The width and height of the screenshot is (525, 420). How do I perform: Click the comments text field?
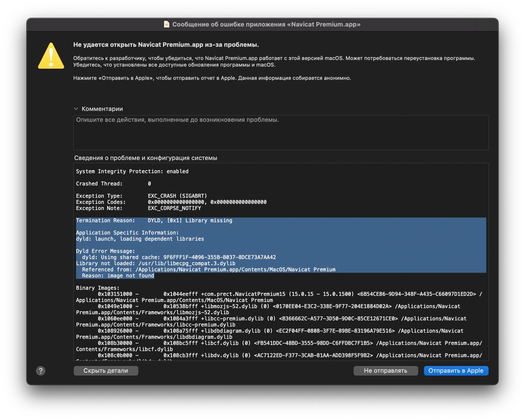click(x=281, y=132)
